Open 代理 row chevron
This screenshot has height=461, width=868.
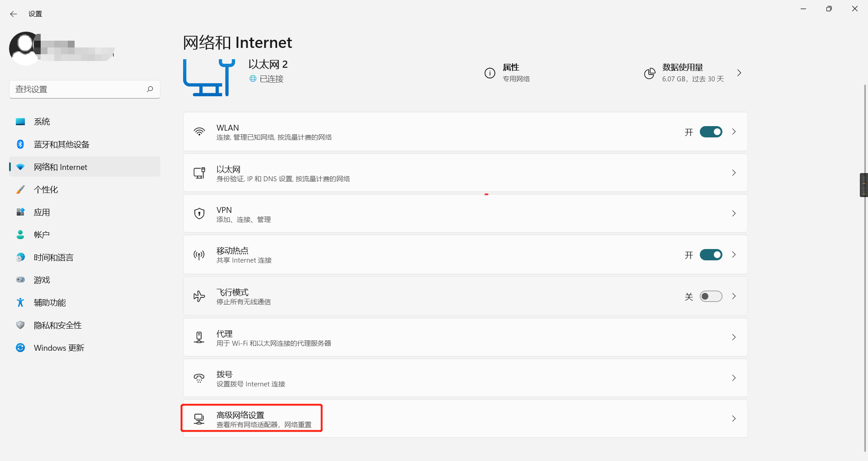[x=734, y=337]
